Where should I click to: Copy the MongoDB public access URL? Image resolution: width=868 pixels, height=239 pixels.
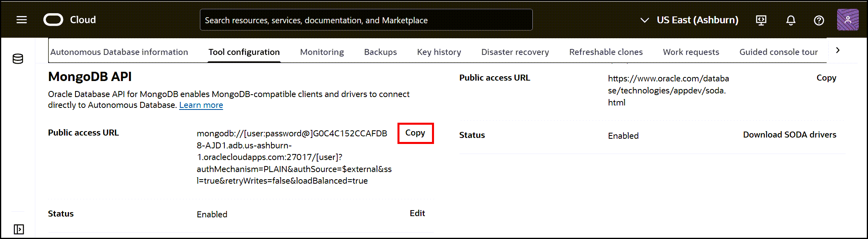click(415, 133)
